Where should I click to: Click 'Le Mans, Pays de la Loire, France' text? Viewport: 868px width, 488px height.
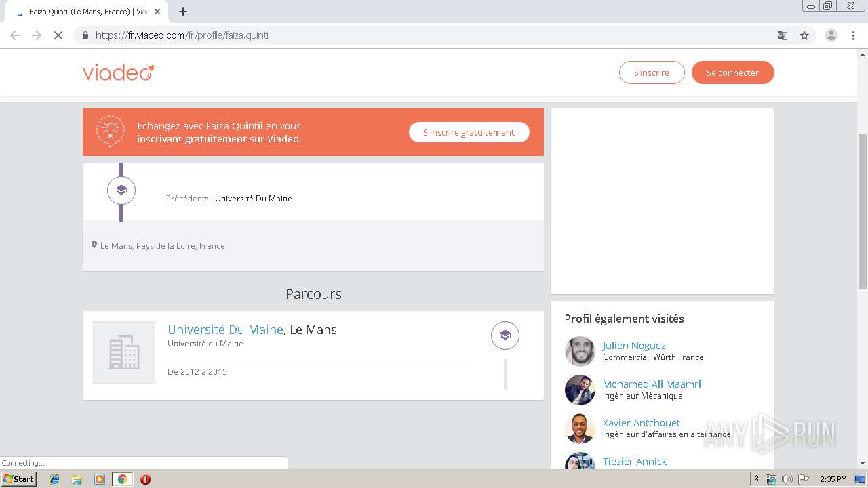coord(163,246)
